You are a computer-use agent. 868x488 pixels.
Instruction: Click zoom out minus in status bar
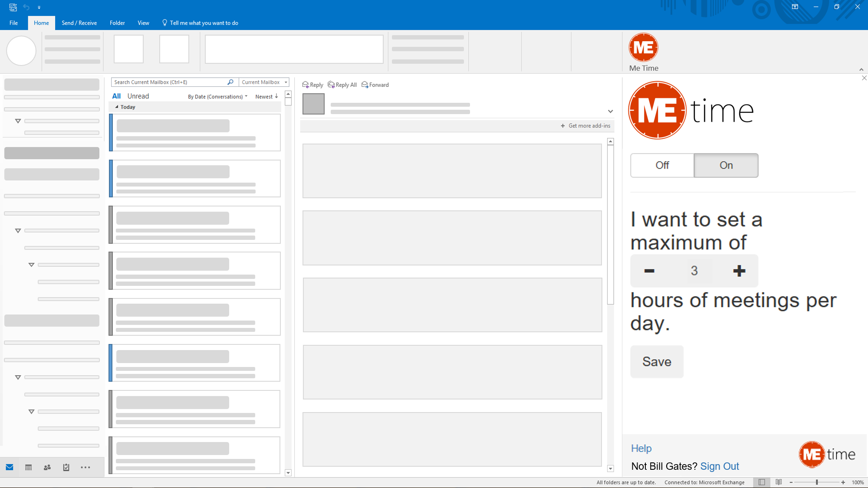791,482
